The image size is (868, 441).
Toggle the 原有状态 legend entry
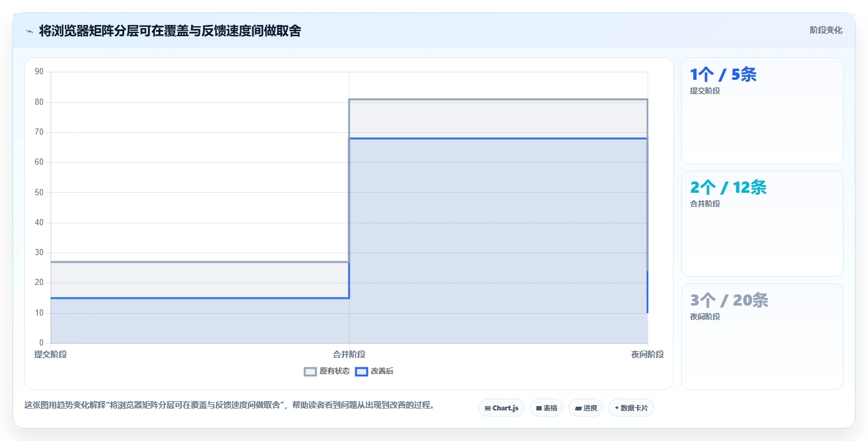(327, 371)
